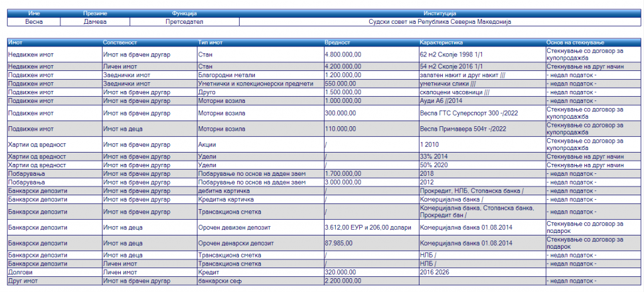The height and width of the screenshot is (292, 644).
Task: Click the value 4.800.000,00
Action: click(x=343, y=55)
